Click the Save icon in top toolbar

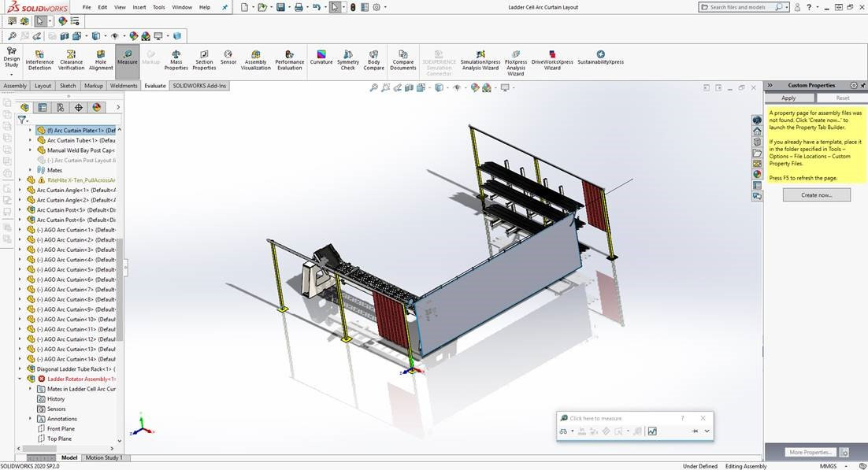coord(280,7)
